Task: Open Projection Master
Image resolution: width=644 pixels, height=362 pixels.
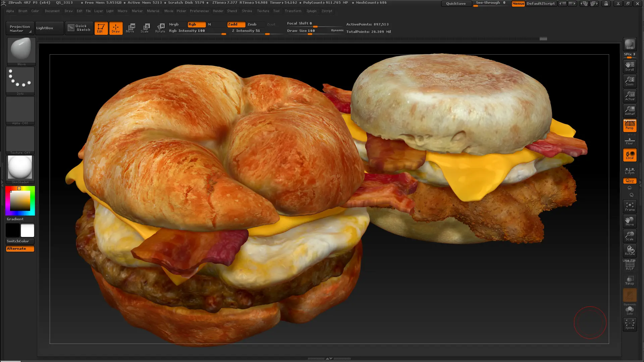Action: pos(20,28)
